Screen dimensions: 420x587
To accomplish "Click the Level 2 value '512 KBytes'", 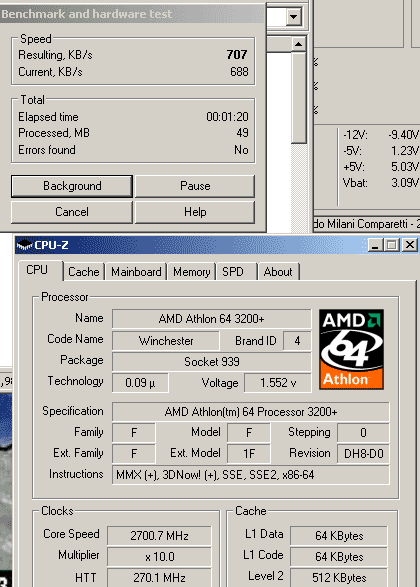I will click(339, 578).
